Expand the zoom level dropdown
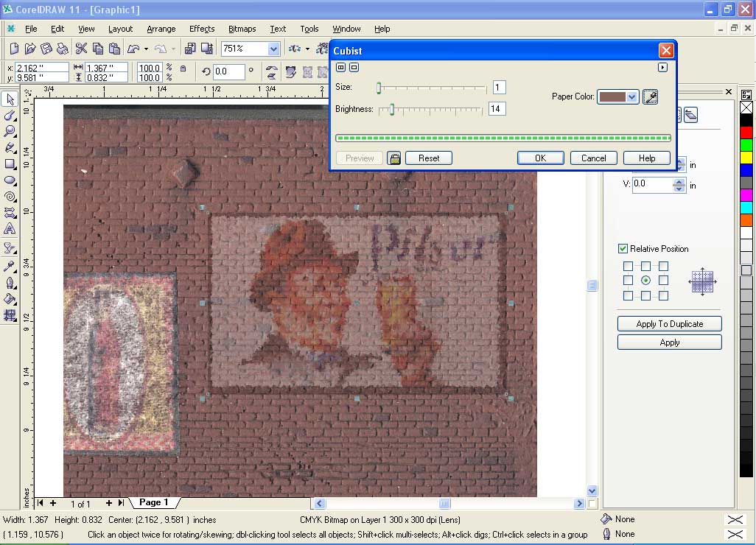 273,49
